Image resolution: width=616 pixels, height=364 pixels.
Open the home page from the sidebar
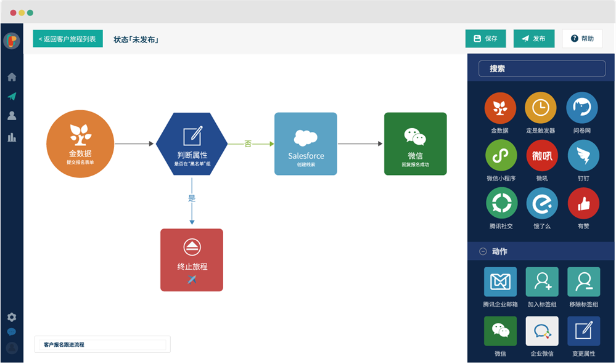click(x=12, y=77)
